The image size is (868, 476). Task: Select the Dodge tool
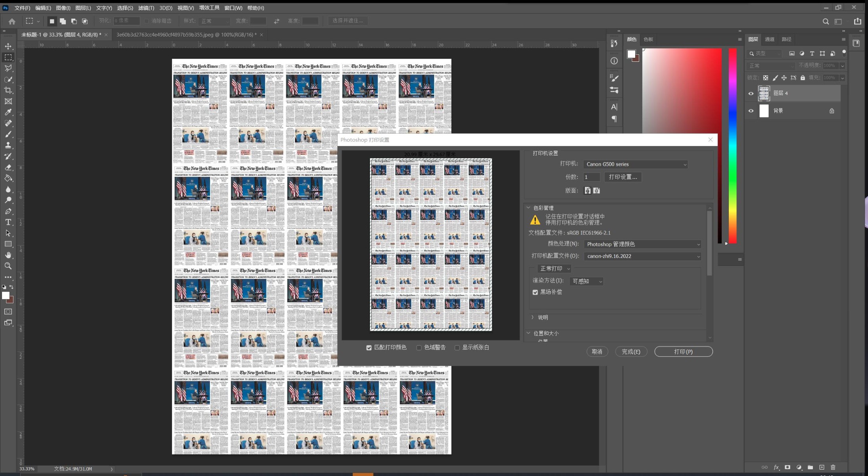pos(8,200)
